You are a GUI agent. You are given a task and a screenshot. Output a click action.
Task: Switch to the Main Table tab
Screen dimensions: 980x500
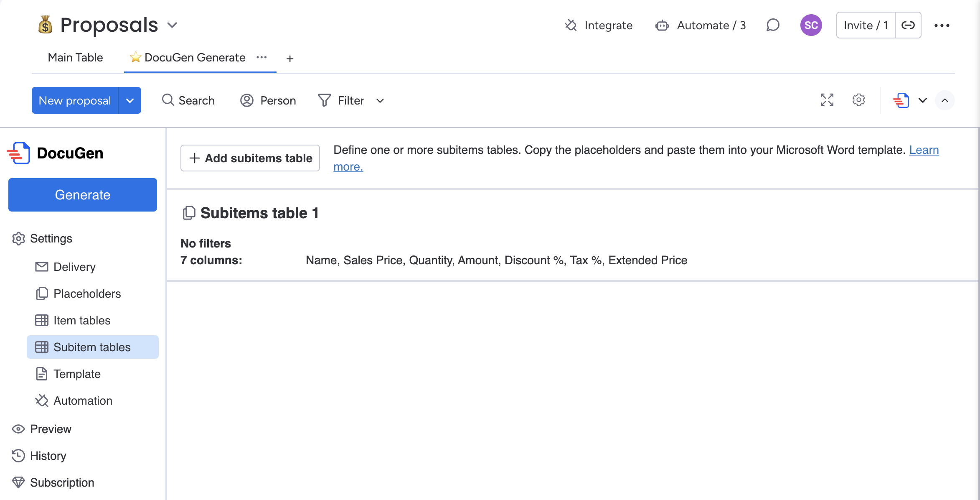pyautogui.click(x=75, y=58)
